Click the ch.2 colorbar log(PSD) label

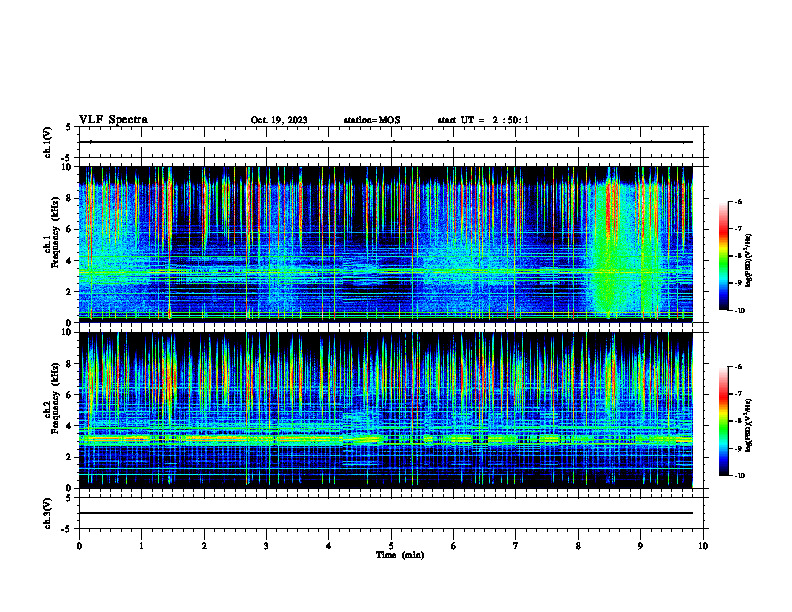(749, 425)
